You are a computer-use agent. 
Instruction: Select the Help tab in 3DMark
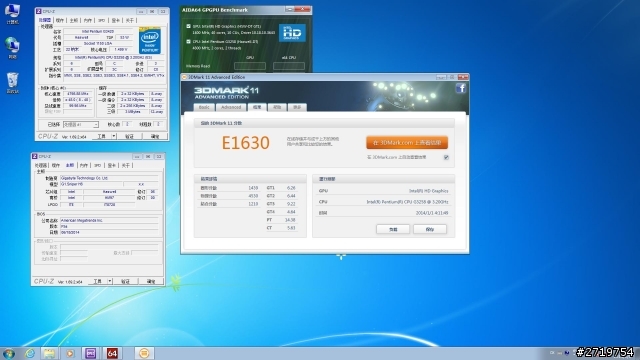point(277,107)
